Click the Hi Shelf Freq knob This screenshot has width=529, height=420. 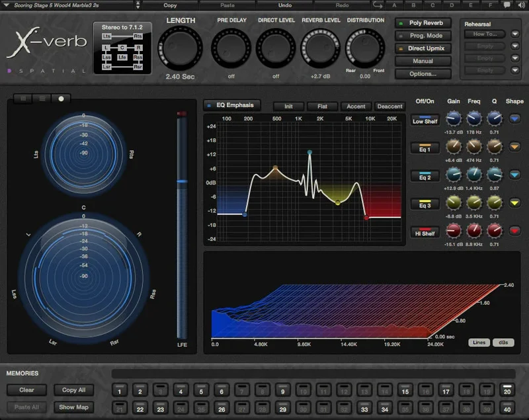[474, 231]
